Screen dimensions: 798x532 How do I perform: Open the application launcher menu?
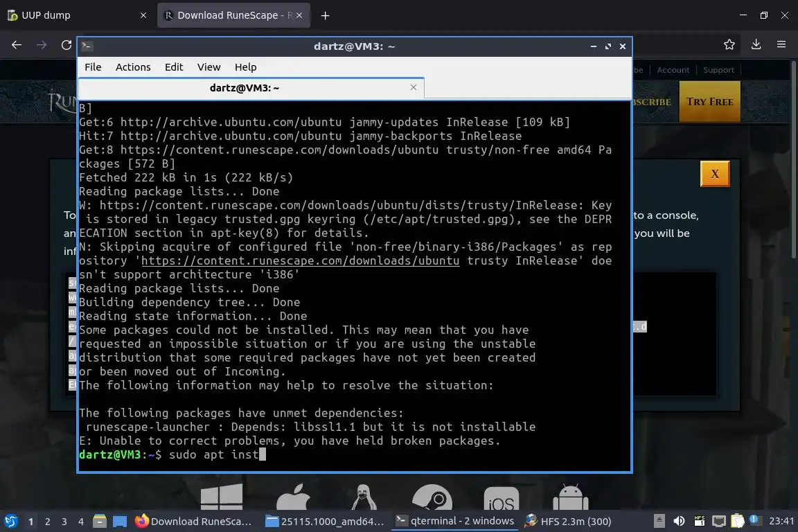pos(11,522)
